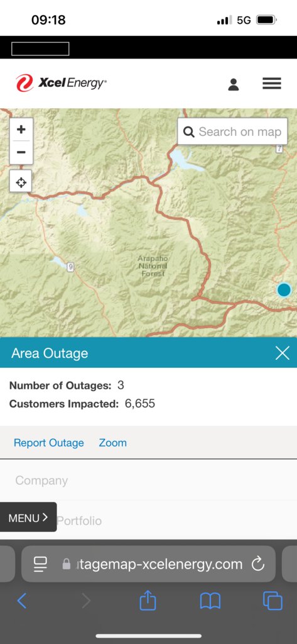Open Safari bookmarks

(210, 601)
